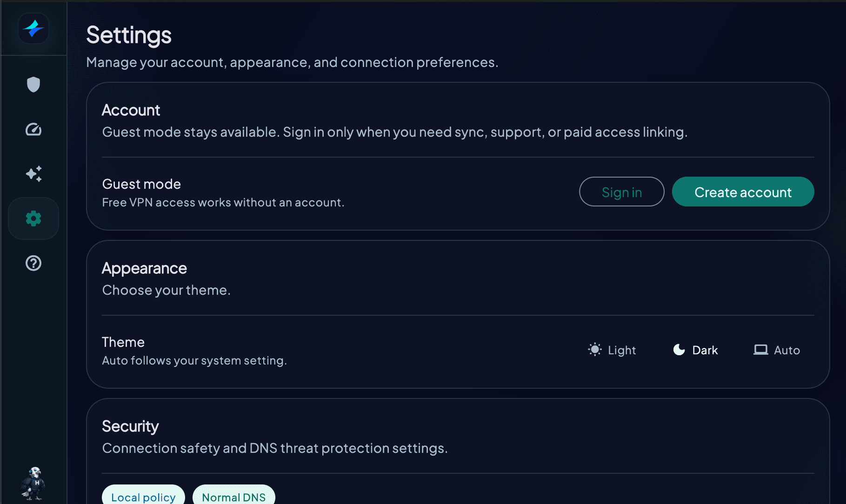The image size is (846, 504).
Task: Click the Account section heading
Action: [131, 110]
